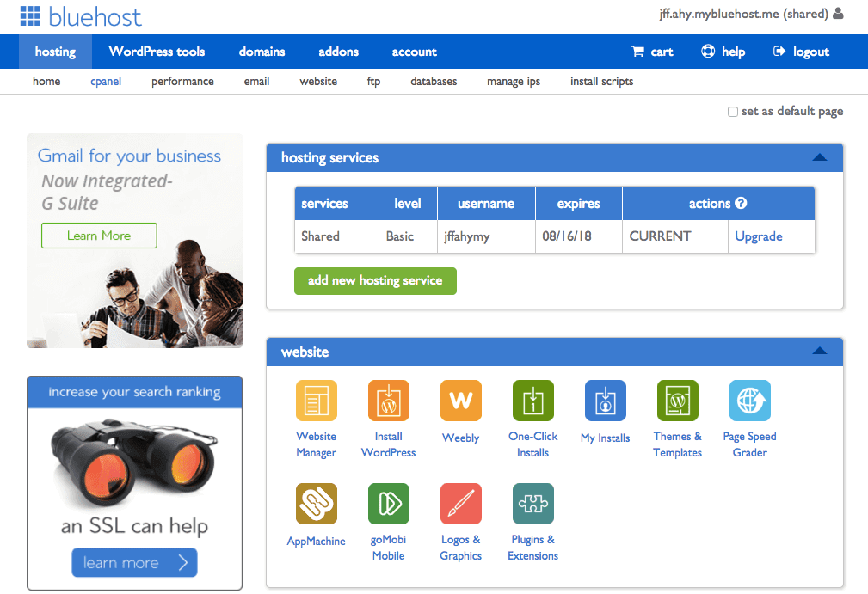The height and width of the screenshot is (594, 868).
Task: Click the jff.ahy.mybluehost.me account name
Action: [x=743, y=13]
